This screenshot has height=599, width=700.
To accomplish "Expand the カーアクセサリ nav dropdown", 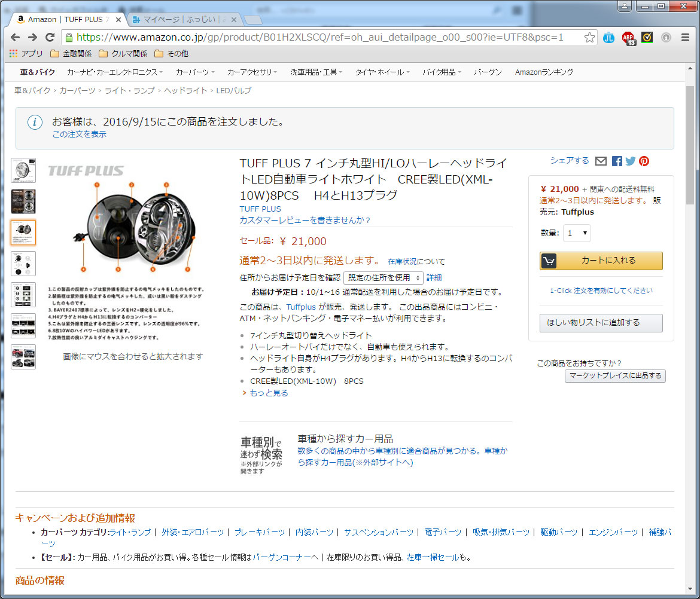I will coord(252,72).
